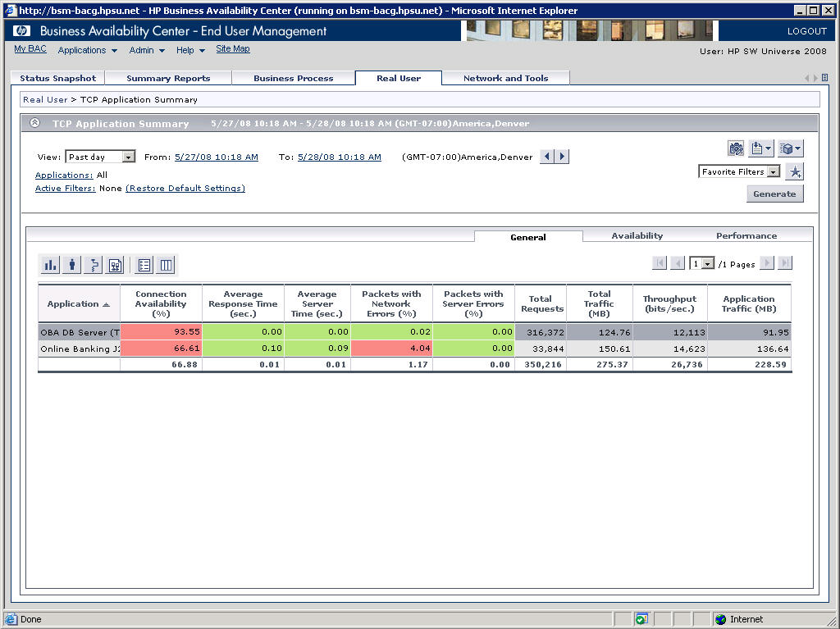Click the Throughput (bits/sec.) column header
The image size is (840, 629).
click(x=669, y=303)
